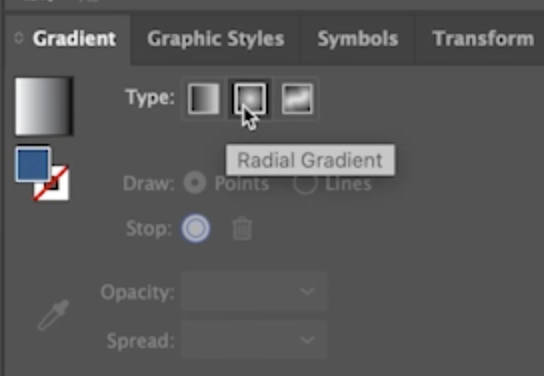
Task: Select the Points draw radio button
Action: (195, 182)
